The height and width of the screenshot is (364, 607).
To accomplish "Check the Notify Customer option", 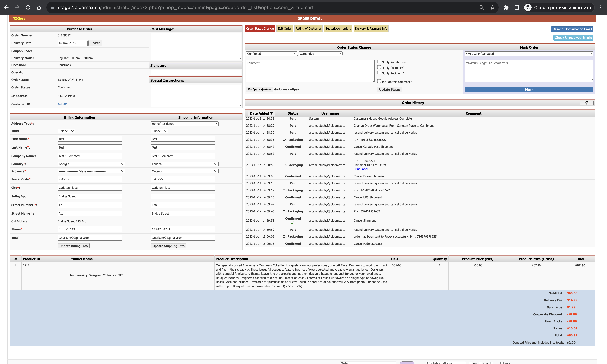I will coord(379,67).
